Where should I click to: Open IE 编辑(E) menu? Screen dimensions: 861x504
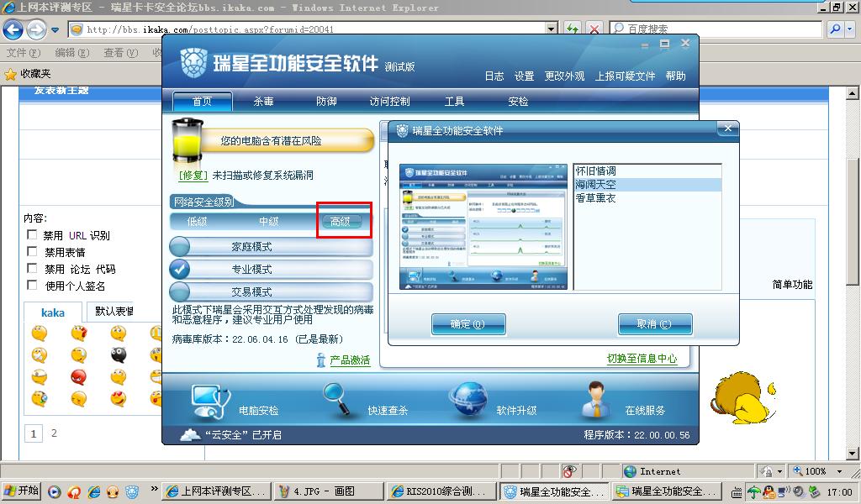coord(72,53)
